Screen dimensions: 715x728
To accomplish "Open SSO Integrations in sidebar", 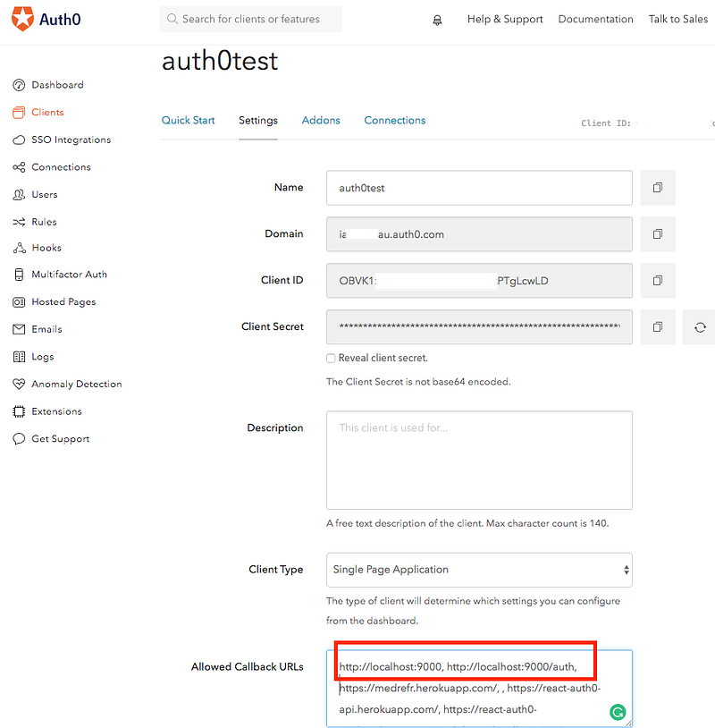I will pos(71,140).
